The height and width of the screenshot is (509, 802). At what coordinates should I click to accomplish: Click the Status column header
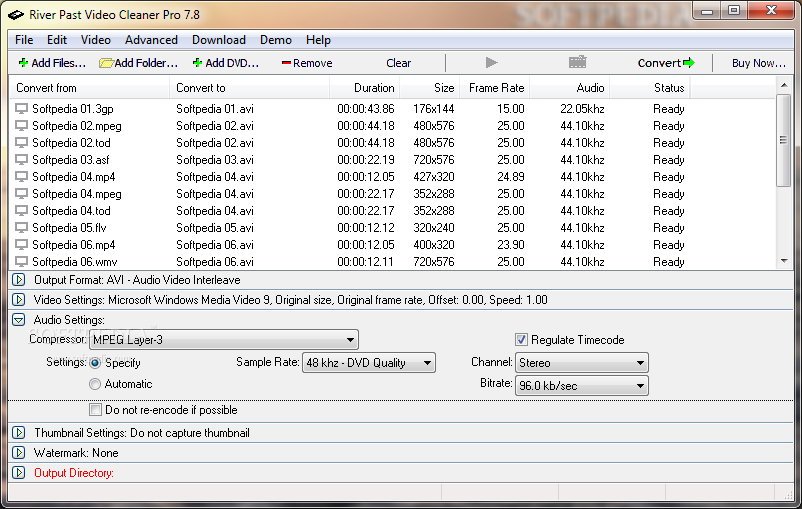(x=650, y=88)
